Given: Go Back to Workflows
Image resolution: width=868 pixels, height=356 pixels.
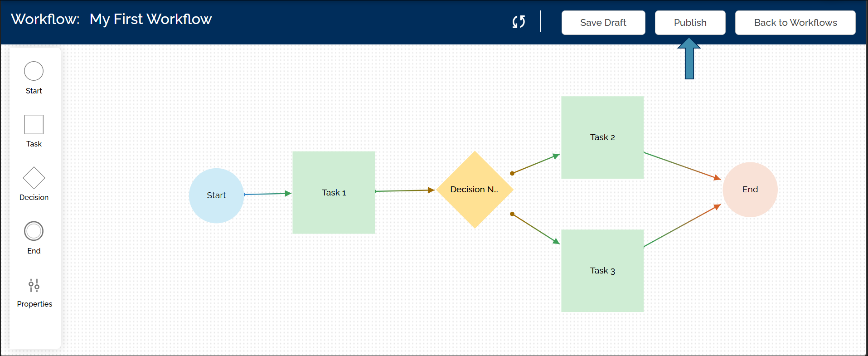Looking at the screenshot, I should pyautogui.click(x=795, y=23).
